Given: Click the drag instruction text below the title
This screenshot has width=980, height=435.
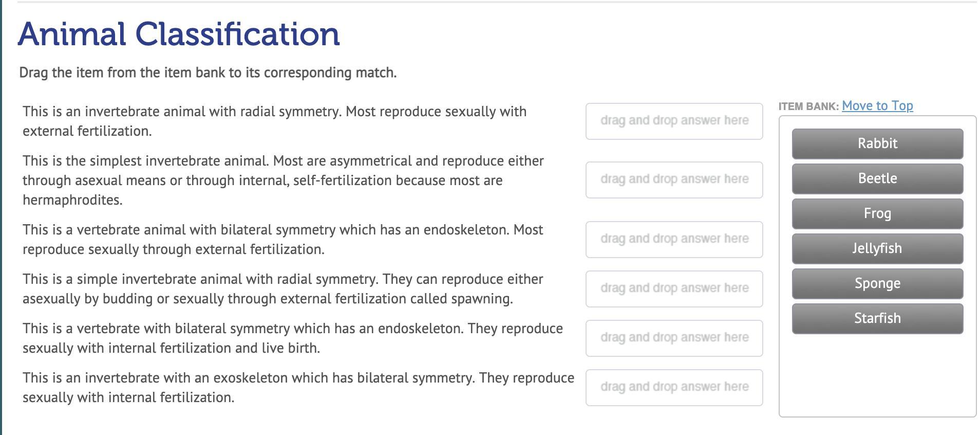Looking at the screenshot, I should 208,72.
